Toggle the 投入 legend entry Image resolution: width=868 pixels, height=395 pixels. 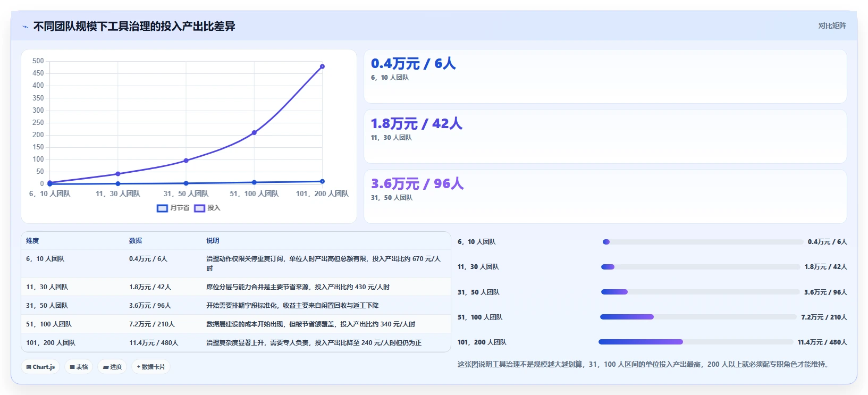pyautogui.click(x=207, y=208)
